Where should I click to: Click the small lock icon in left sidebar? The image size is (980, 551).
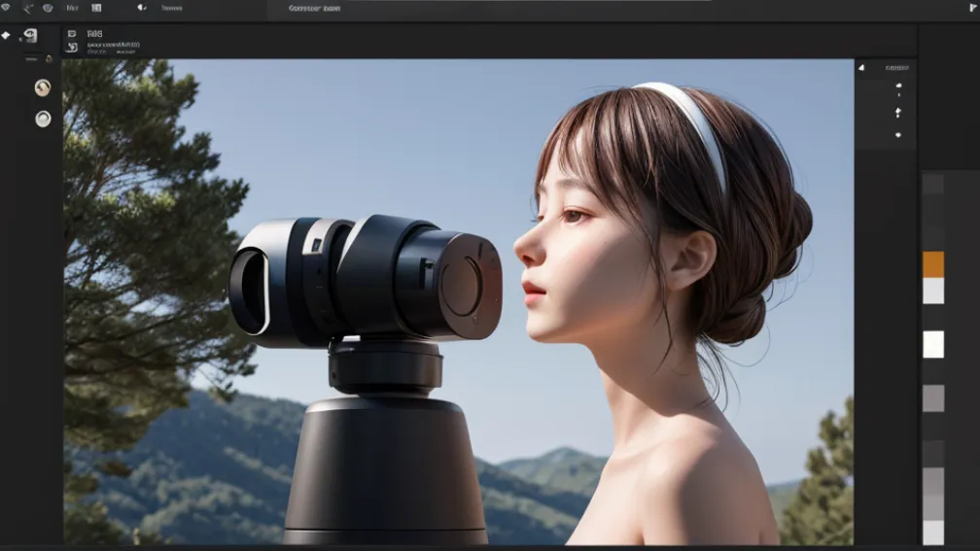click(49, 58)
